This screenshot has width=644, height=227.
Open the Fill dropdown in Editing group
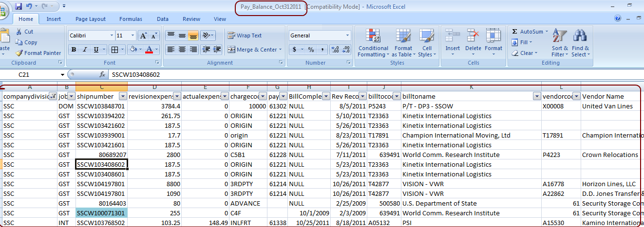523,42
